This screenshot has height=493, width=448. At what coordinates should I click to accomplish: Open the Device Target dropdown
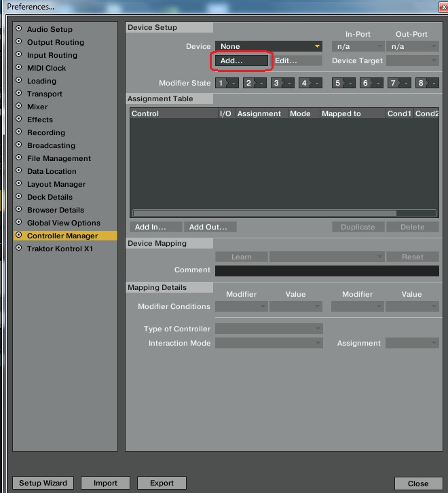coord(413,60)
